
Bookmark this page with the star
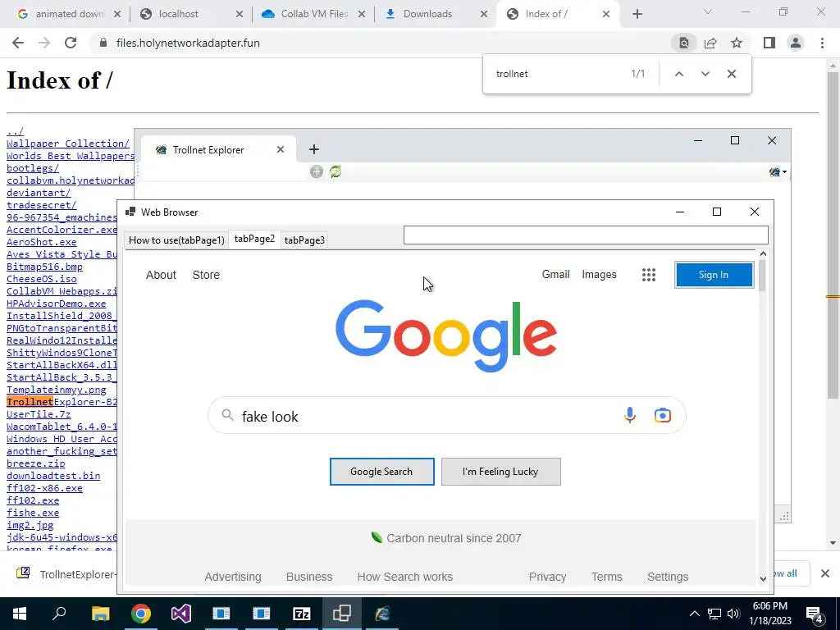(x=737, y=43)
